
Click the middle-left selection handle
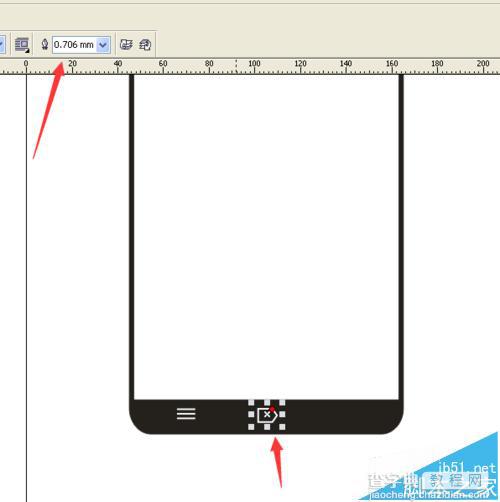[251, 414]
